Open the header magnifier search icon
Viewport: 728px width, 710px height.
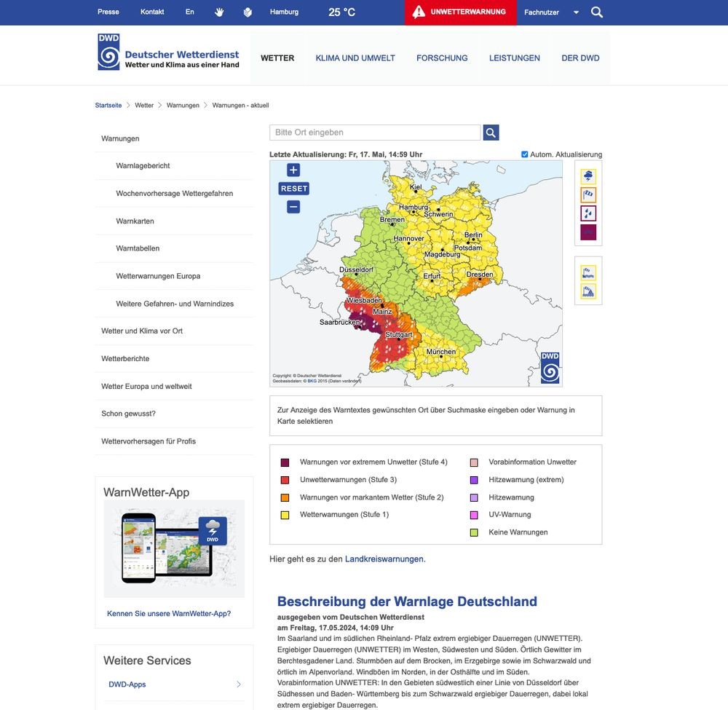[x=597, y=12]
